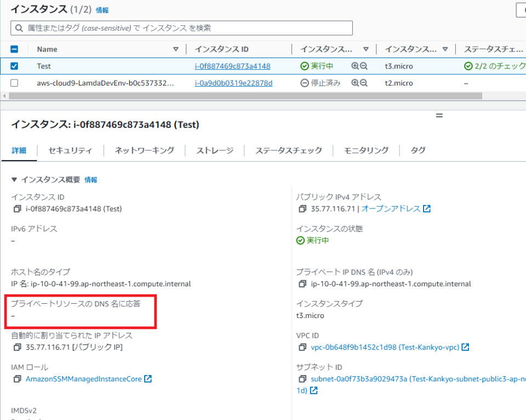This screenshot has height=420, width=526.
Task: Copy the VPC ID vpc-0b648f9b1452c1d98
Action: (303, 347)
